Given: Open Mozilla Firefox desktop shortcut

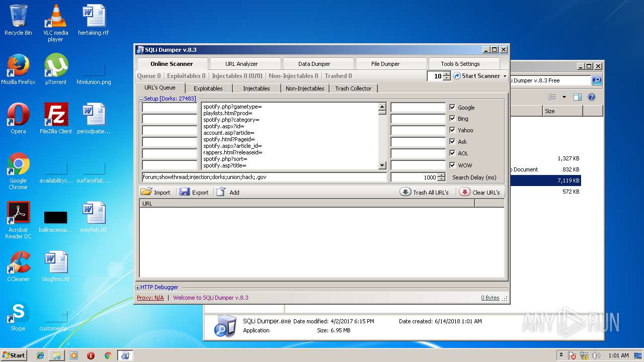Looking at the screenshot, I should [x=18, y=70].
